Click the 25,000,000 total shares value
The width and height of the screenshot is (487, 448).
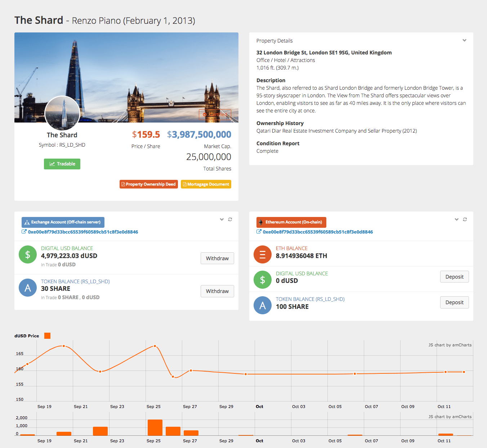(x=209, y=157)
